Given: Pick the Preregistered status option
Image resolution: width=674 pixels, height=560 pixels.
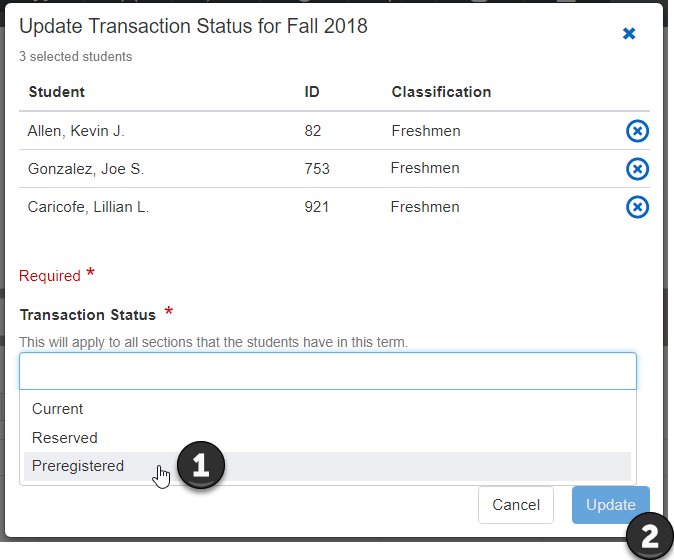Looking at the screenshot, I should click(x=78, y=466).
